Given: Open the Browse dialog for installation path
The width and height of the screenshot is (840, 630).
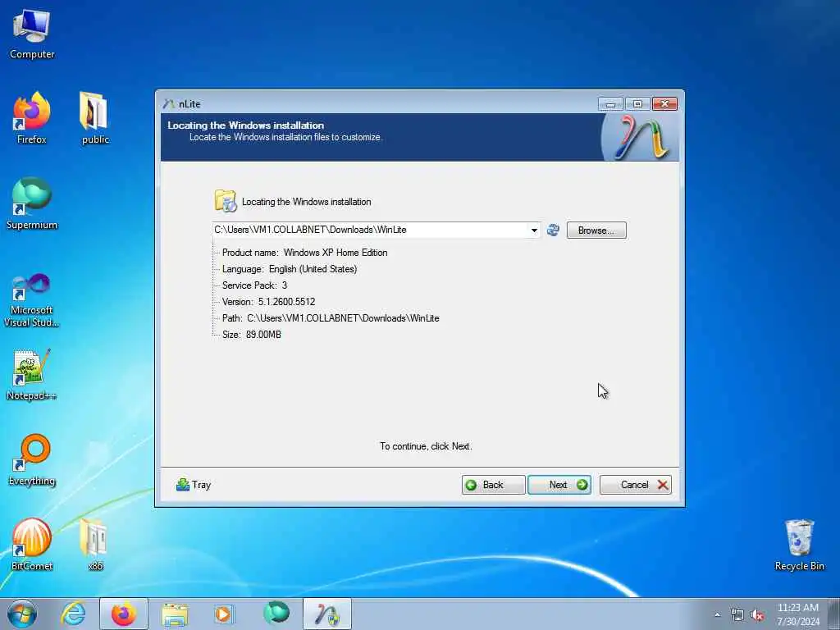Looking at the screenshot, I should click(596, 231).
